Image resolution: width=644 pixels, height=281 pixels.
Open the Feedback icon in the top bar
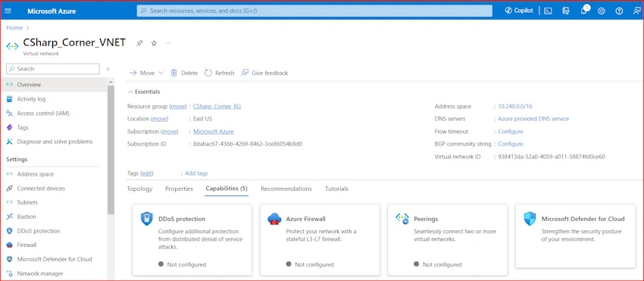coord(636,11)
